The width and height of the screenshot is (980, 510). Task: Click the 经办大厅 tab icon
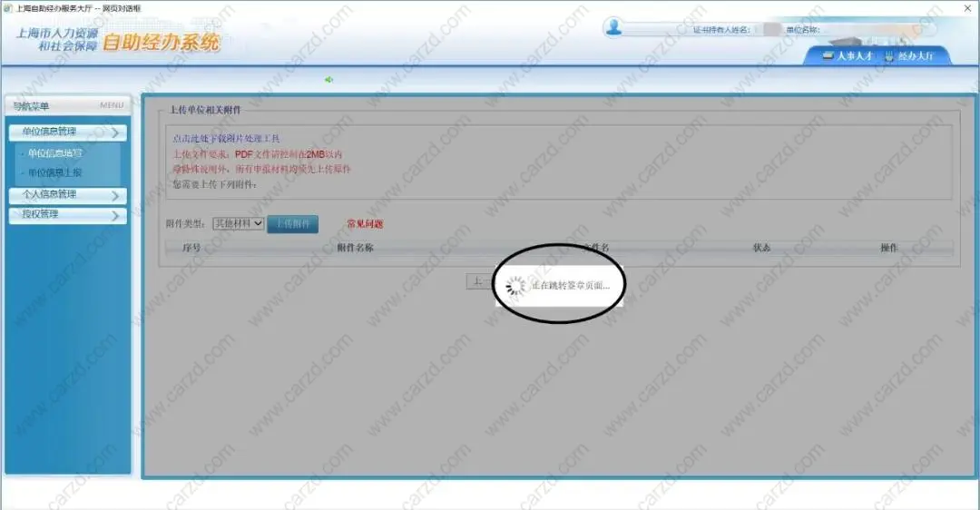(x=889, y=56)
